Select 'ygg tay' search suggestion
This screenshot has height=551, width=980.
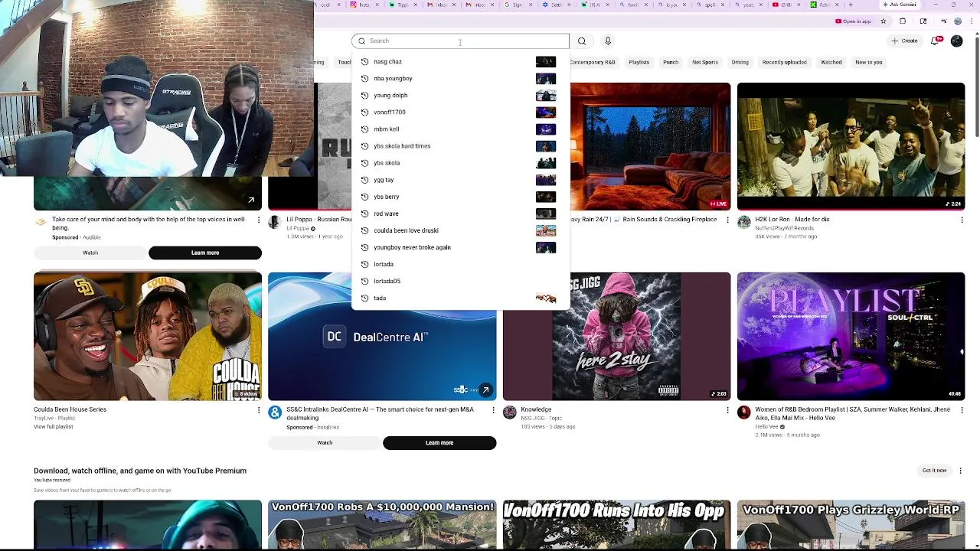(x=460, y=179)
